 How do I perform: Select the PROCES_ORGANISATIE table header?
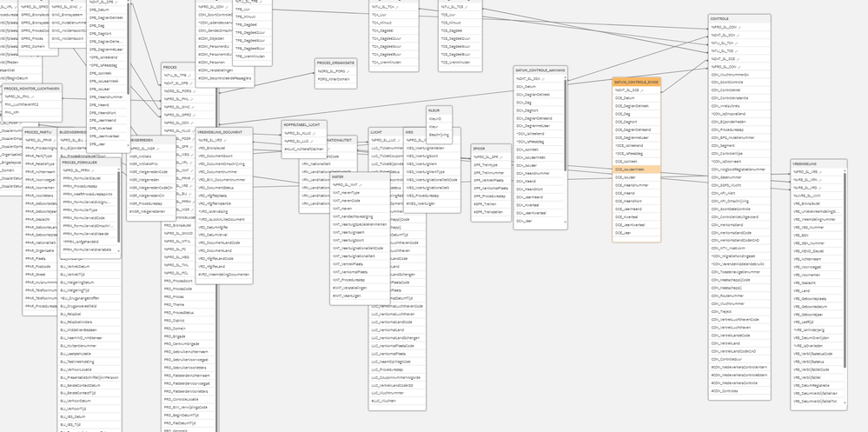pyautogui.click(x=335, y=63)
